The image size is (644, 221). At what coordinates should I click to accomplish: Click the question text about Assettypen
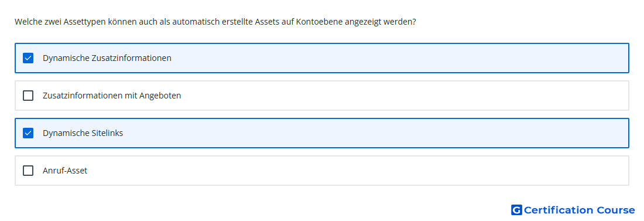point(215,22)
